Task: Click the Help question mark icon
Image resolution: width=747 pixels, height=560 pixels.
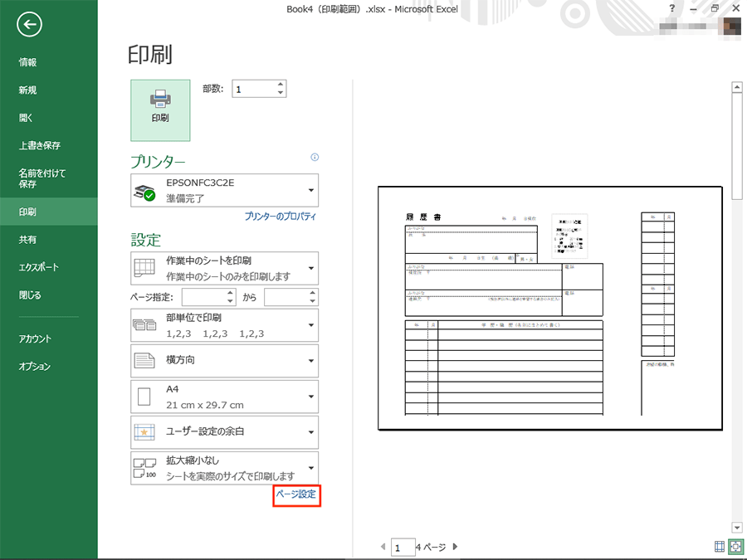Action: (x=671, y=8)
